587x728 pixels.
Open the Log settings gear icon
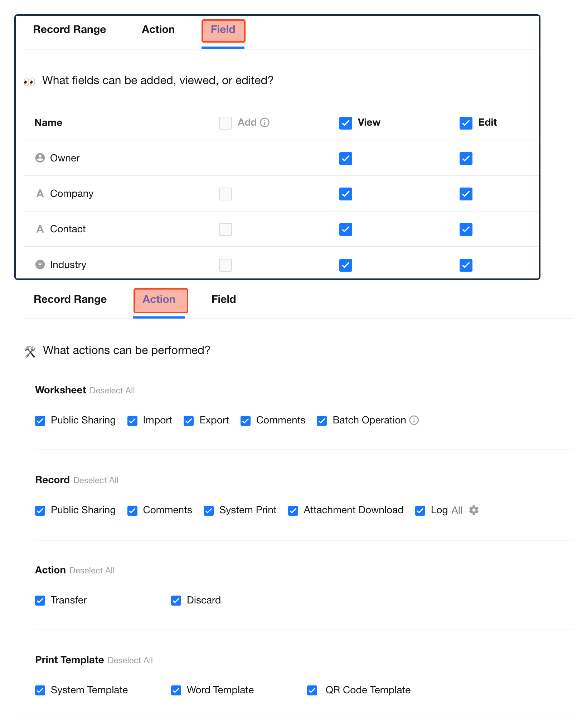pos(474,510)
